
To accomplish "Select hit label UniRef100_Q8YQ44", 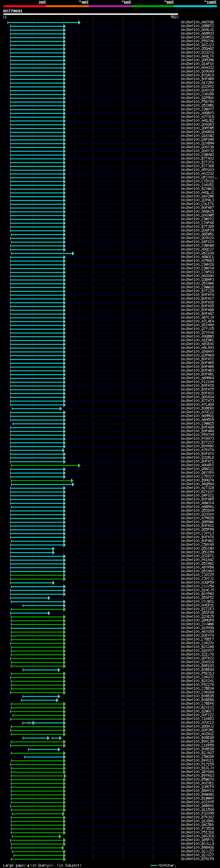I will coord(197,772).
